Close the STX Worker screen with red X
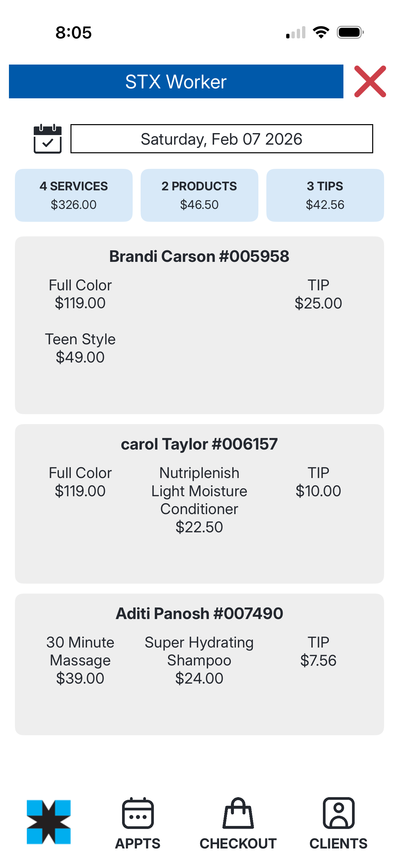 (370, 81)
